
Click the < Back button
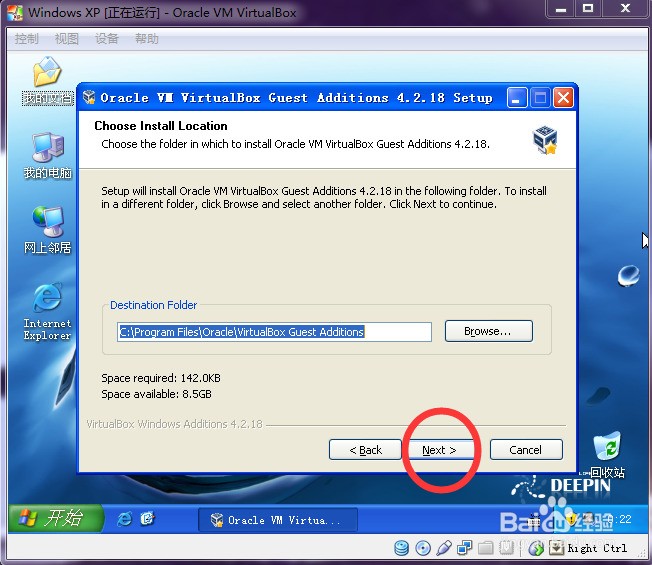pos(365,450)
